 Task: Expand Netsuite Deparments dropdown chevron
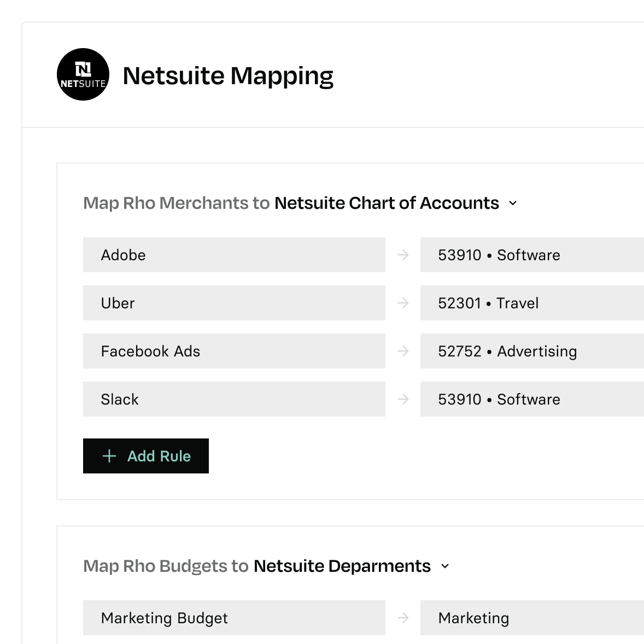point(445,566)
